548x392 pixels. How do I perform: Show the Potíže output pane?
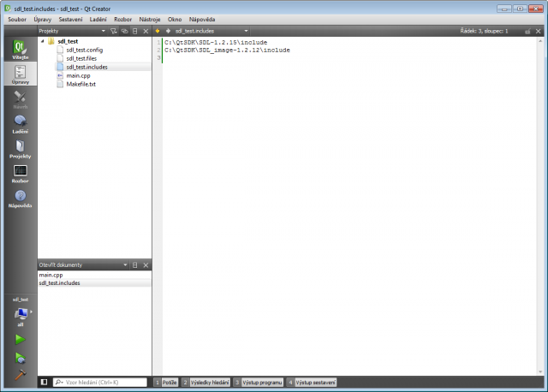pyautogui.click(x=166, y=383)
